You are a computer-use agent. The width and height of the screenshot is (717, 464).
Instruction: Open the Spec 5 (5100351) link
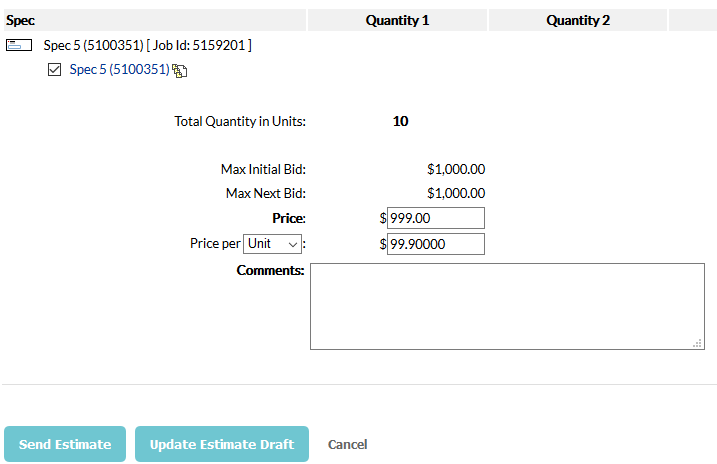119,69
